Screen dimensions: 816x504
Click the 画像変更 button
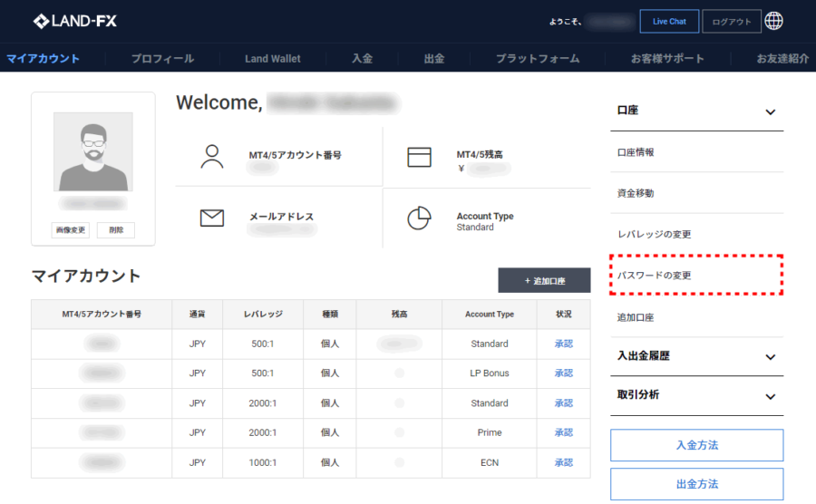coord(70,230)
